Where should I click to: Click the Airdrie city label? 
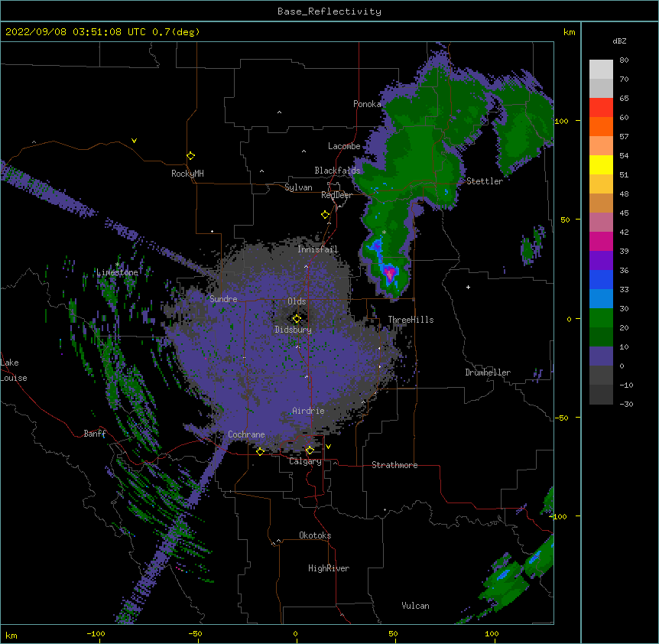pyautogui.click(x=308, y=411)
